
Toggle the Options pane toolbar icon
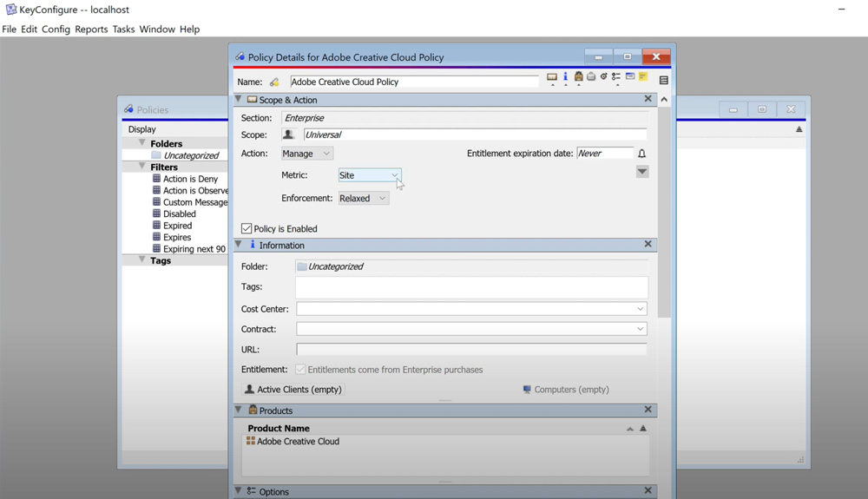[x=616, y=76]
